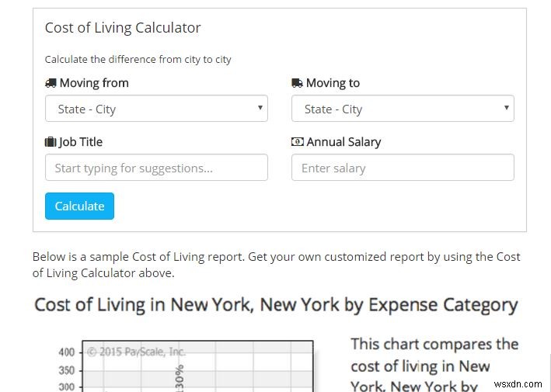551x392 pixels.
Task: Open the Moving from State - City dropdown
Action: tap(156, 109)
